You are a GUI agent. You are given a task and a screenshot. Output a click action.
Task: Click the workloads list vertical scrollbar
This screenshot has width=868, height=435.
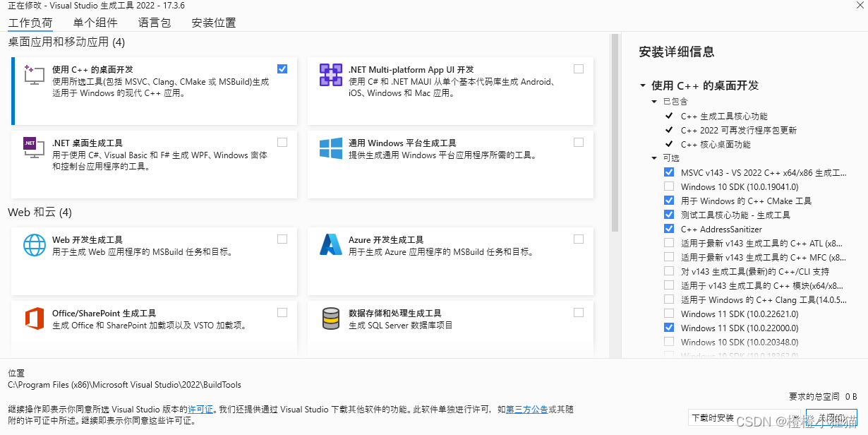(x=615, y=134)
